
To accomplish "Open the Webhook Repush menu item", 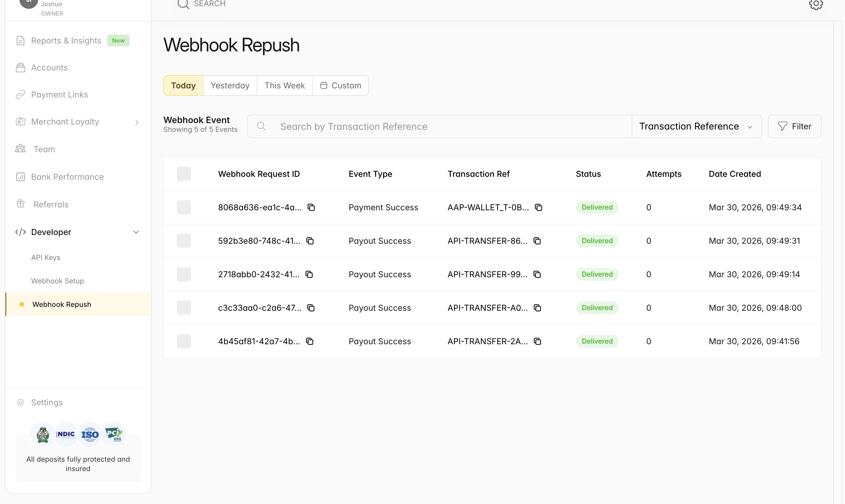I will pyautogui.click(x=78, y=304).
